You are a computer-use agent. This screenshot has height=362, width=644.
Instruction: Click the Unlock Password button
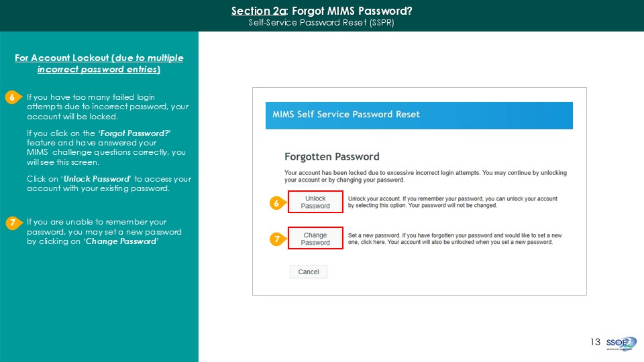[x=315, y=202]
